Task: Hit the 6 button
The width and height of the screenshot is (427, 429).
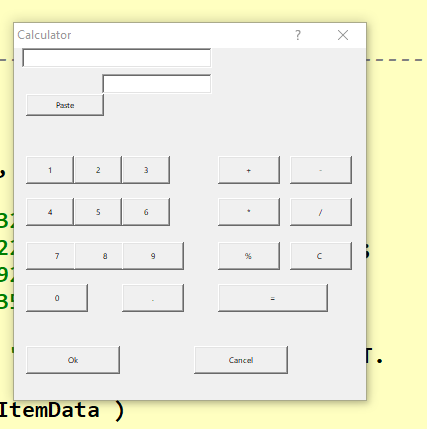Action: point(146,212)
